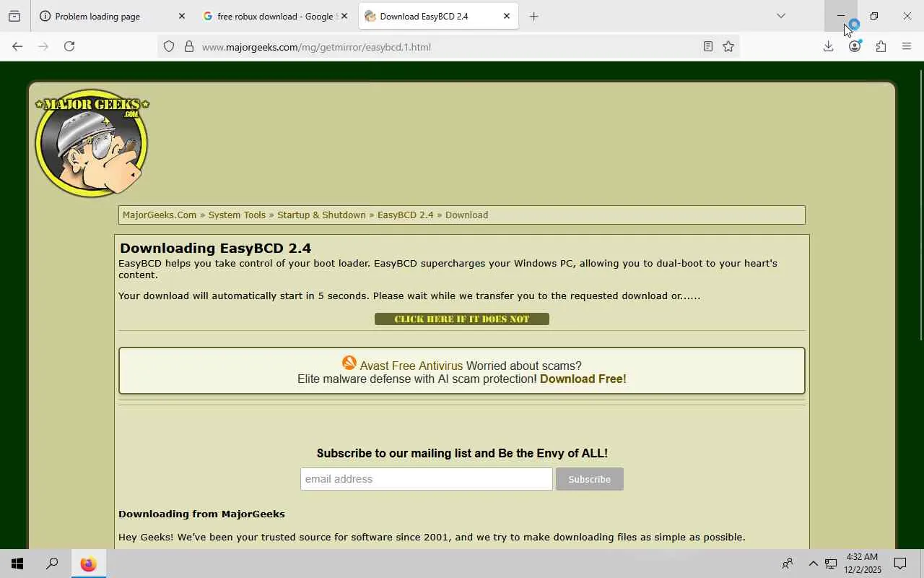Go to Startup & Shutdown category
Viewport: 924px width, 578px height.
click(x=321, y=215)
